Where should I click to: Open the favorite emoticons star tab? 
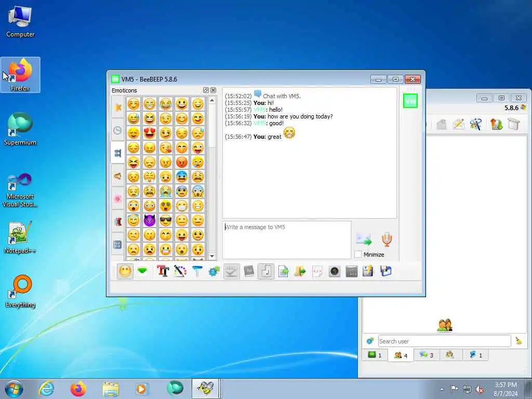(118, 107)
